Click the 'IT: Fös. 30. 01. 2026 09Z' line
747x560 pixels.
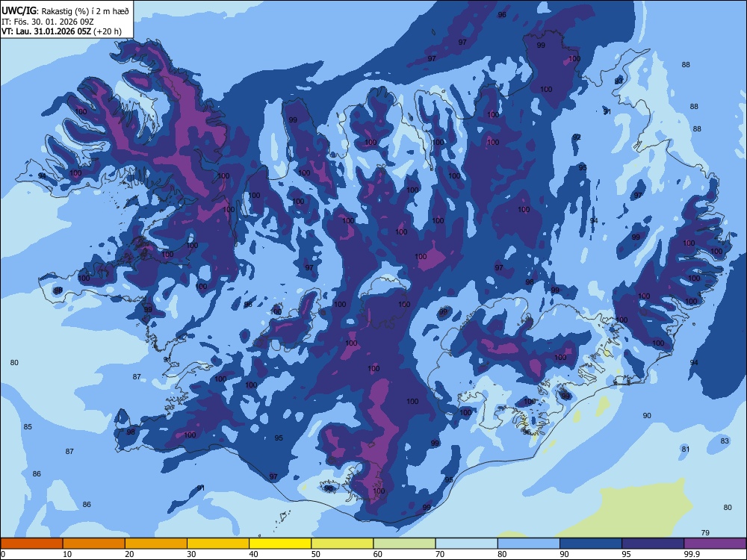pos(48,22)
